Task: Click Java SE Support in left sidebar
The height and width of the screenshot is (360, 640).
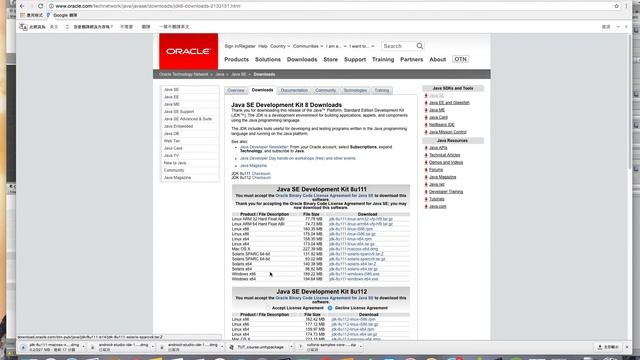Action: (x=179, y=112)
